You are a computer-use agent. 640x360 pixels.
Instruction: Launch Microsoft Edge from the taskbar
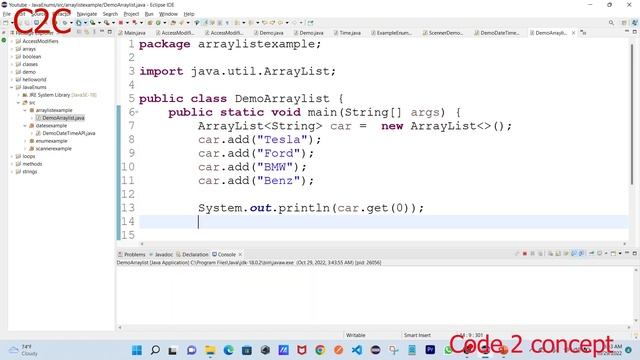229,350
